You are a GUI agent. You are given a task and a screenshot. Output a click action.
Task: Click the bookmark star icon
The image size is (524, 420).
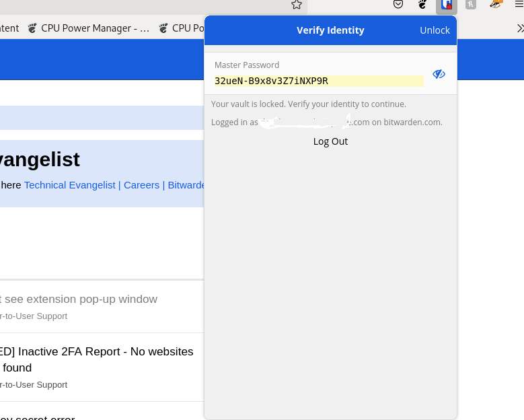297,4
